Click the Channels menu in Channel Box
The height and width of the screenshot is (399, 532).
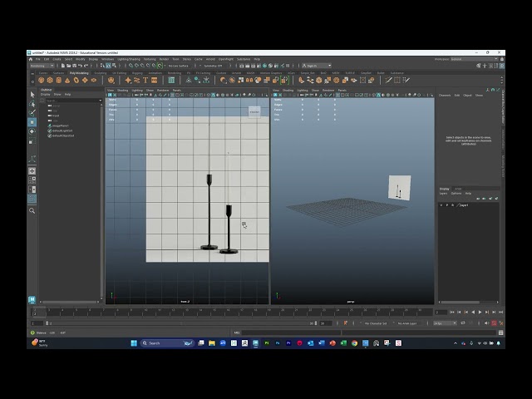pos(445,96)
